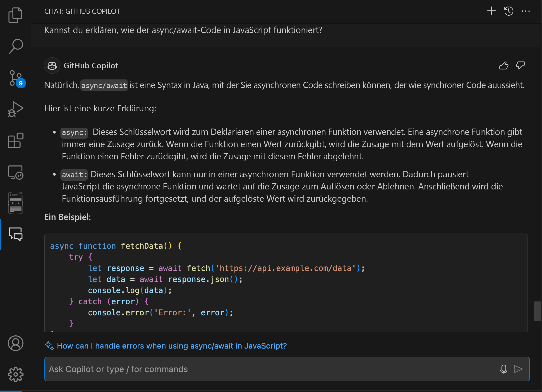Send the chat message
This screenshot has height=392, width=542.
pos(518,369)
